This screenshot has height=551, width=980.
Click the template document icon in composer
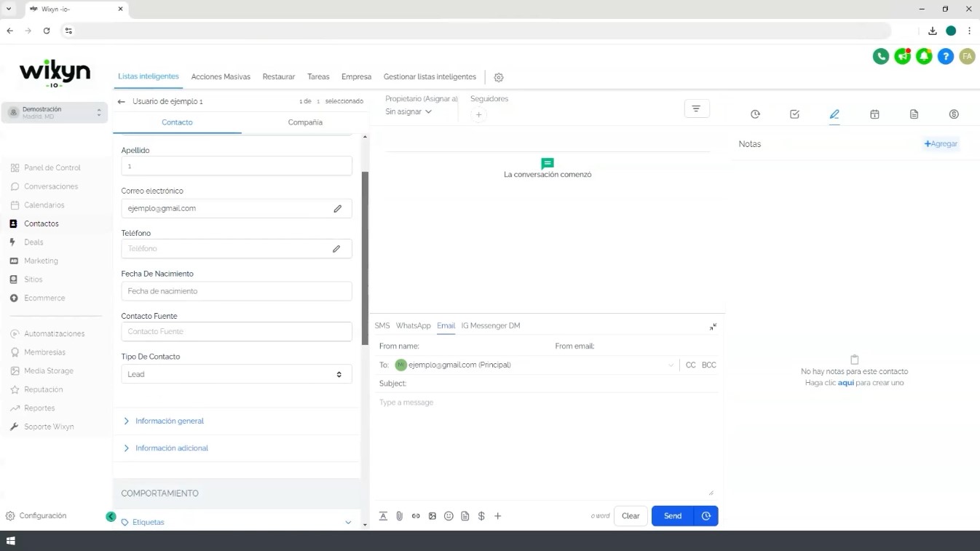(465, 516)
